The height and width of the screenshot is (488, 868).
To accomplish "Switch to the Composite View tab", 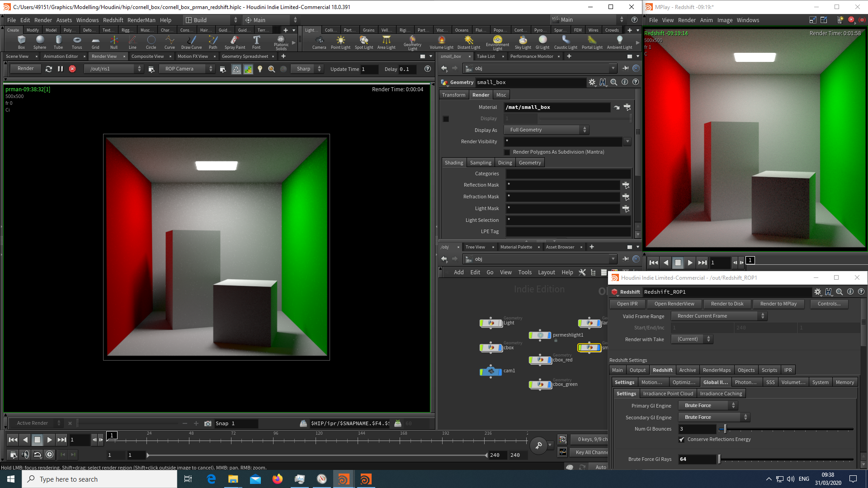I will click(x=147, y=56).
